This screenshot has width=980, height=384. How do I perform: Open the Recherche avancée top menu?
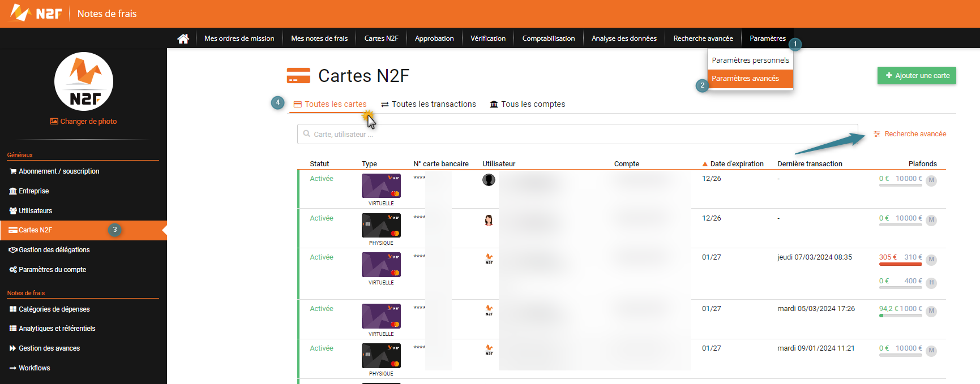point(703,38)
